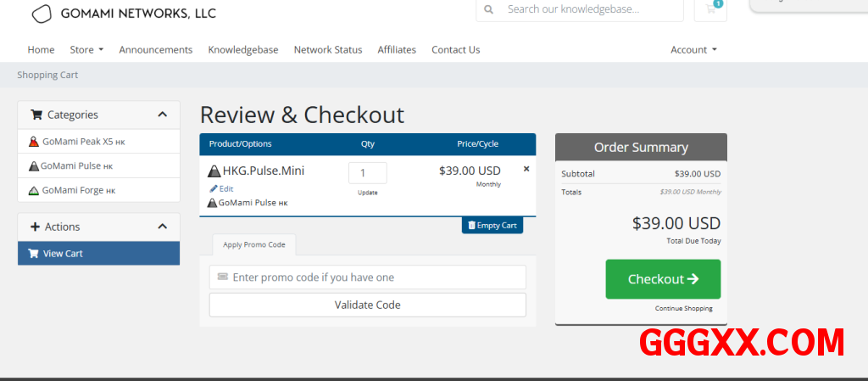Click the GoMami Peak X5 category
Viewport: 868px width, 381px height.
[83, 142]
